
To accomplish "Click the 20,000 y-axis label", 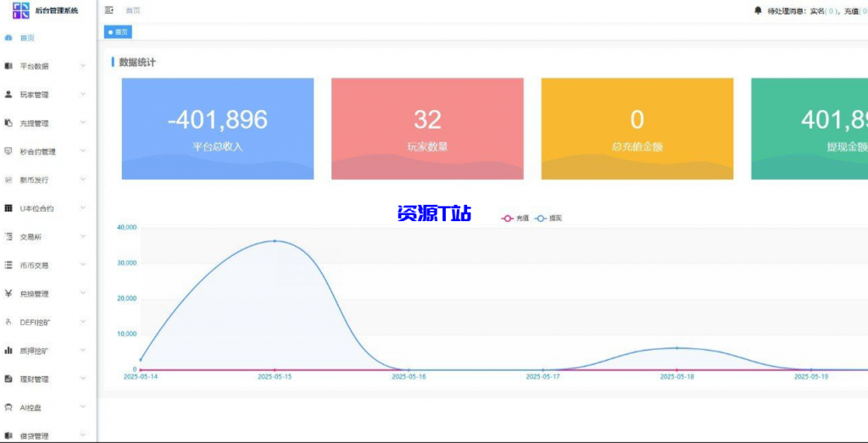I will click(x=127, y=299).
